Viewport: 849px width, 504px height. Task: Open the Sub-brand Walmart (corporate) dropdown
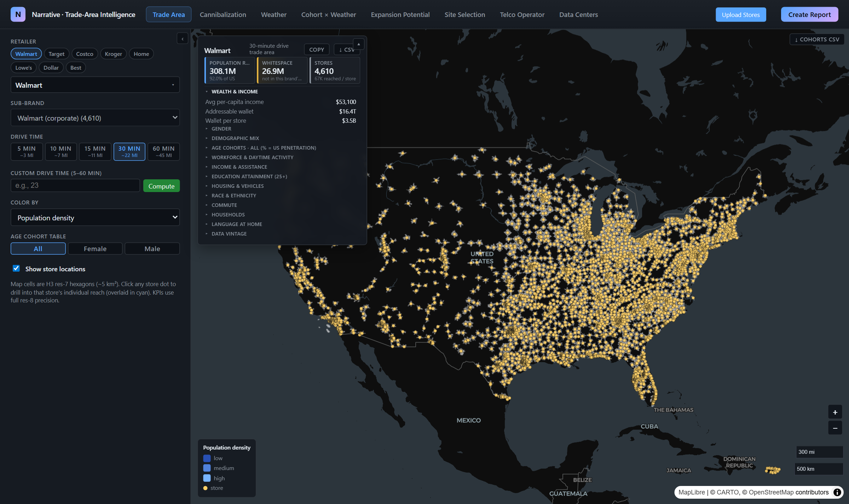(95, 118)
